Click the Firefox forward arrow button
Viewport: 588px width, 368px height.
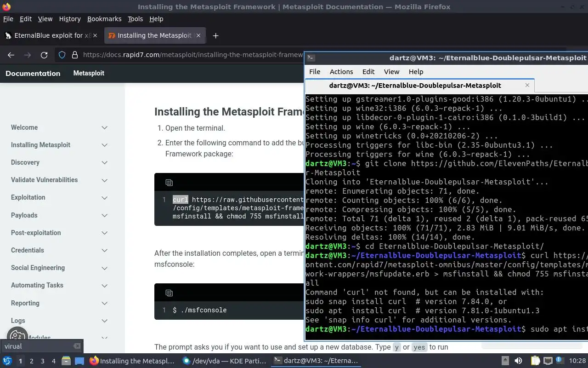pyautogui.click(x=28, y=55)
